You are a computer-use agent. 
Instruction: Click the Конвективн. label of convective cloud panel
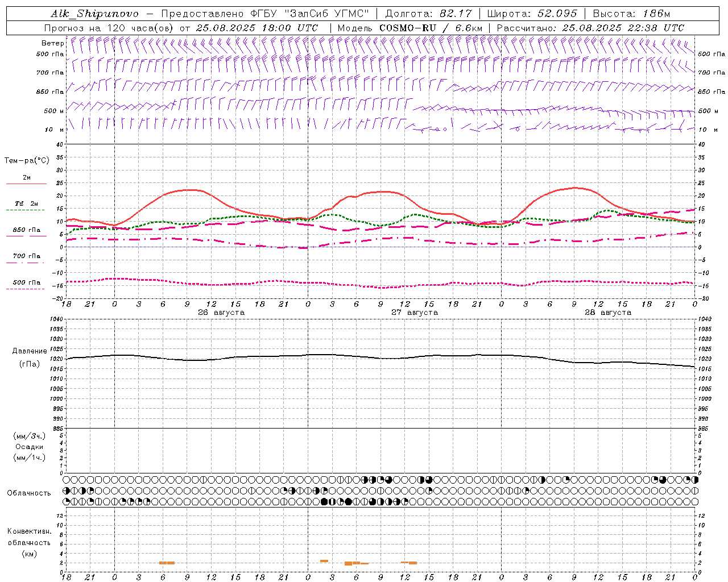point(29,531)
